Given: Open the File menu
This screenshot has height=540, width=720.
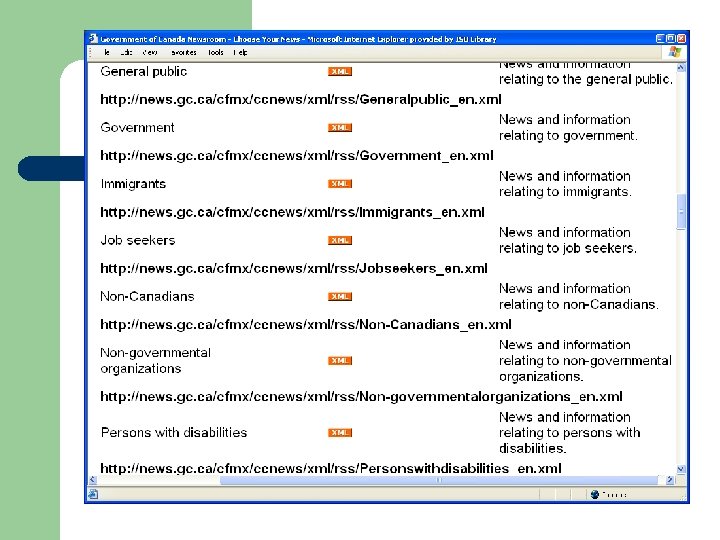Looking at the screenshot, I should pos(107,52).
